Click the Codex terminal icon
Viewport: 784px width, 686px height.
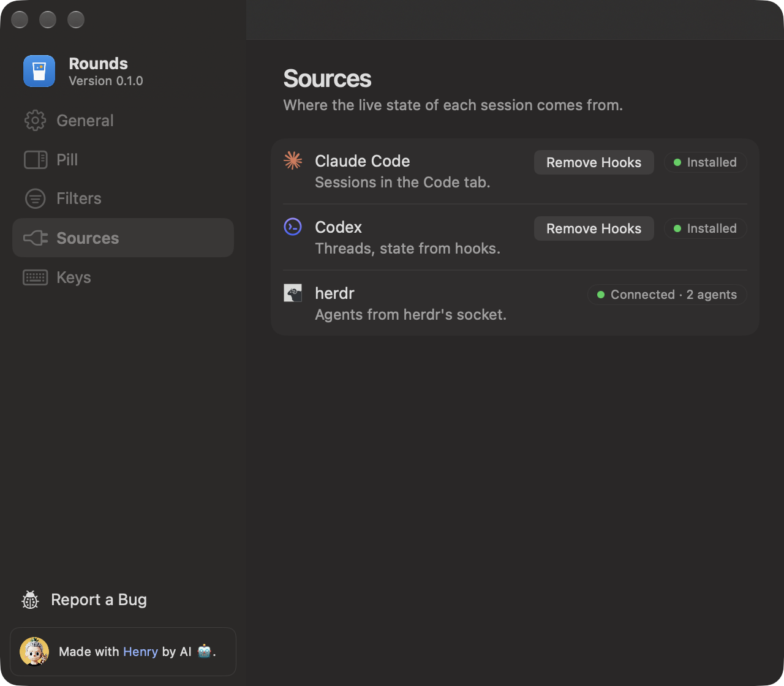point(293,227)
